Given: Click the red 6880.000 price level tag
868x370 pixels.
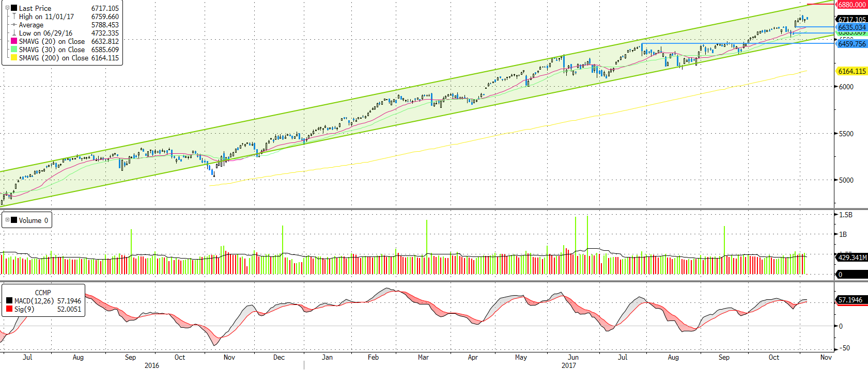Looking at the screenshot, I should [x=851, y=5].
